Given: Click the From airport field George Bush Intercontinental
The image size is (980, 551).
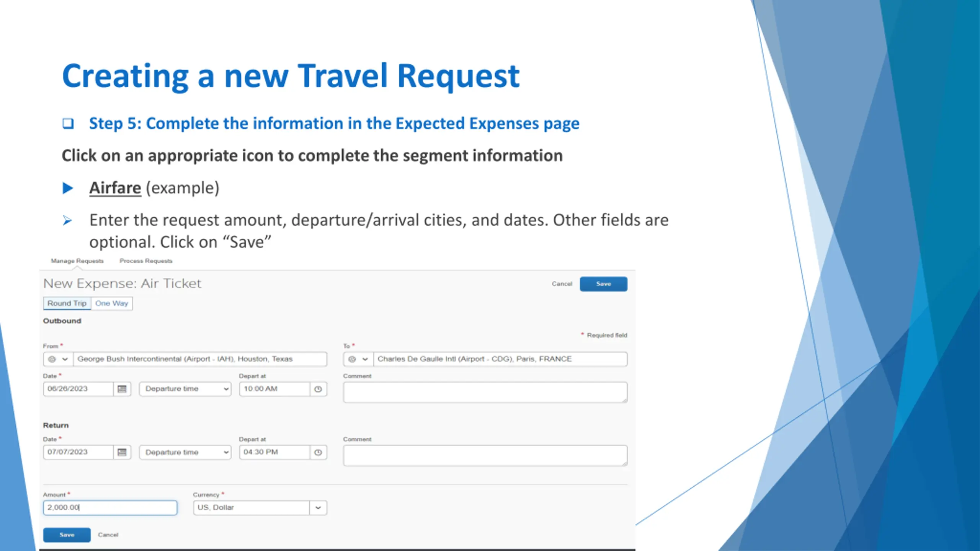Looking at the screenshot, I should click(200, 359).
